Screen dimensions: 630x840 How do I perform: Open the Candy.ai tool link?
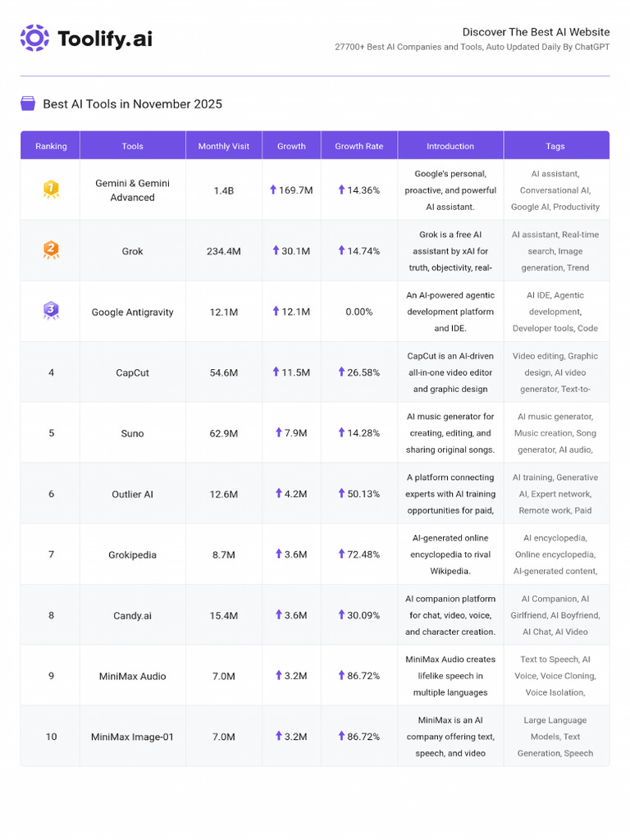click(132, 615)
